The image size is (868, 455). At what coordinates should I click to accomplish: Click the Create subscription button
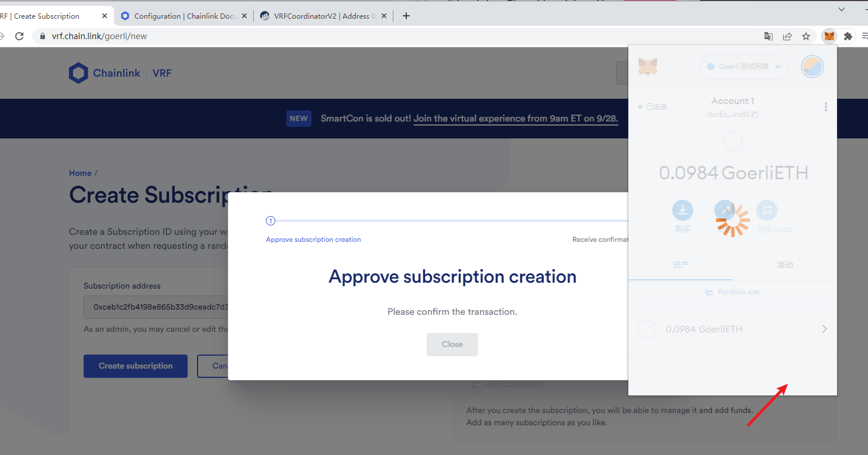pos(136,366)
